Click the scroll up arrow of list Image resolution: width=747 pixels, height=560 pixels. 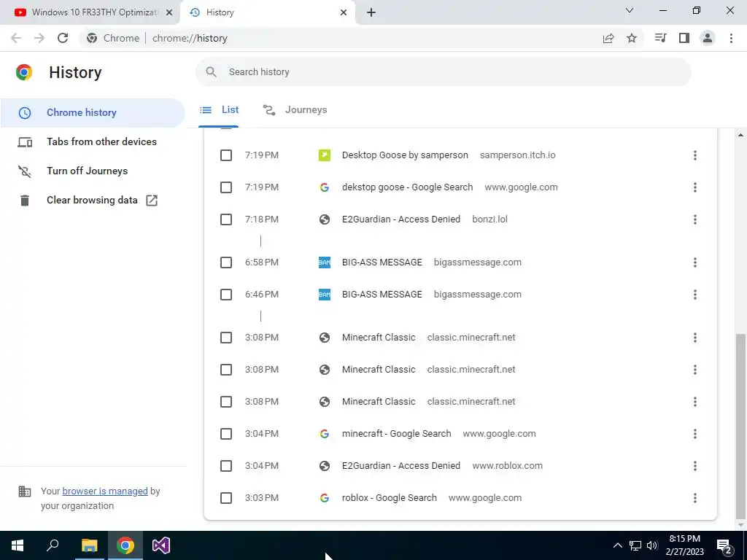tap(740, 135)
